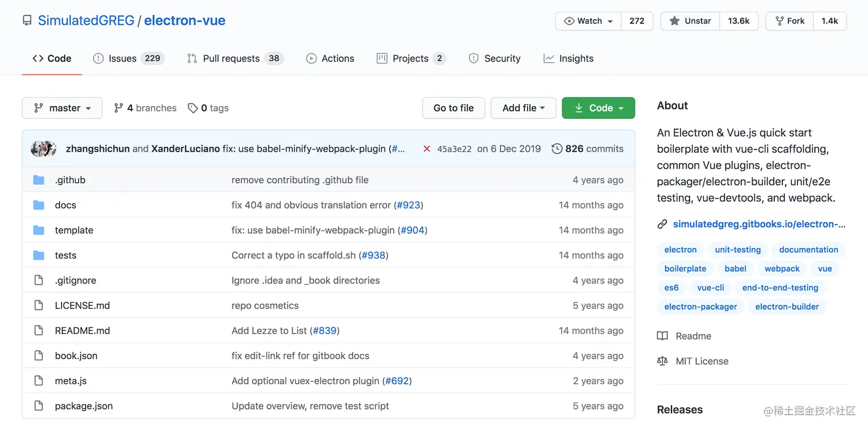The width and height of the screenshot is (868, 429).
Task: Click the branches icon beside 4 branches
Action: point(119,108)
